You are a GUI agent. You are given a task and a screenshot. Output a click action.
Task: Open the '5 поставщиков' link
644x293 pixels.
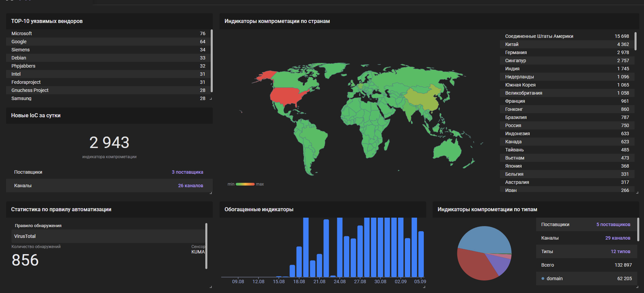coord(613,224)
